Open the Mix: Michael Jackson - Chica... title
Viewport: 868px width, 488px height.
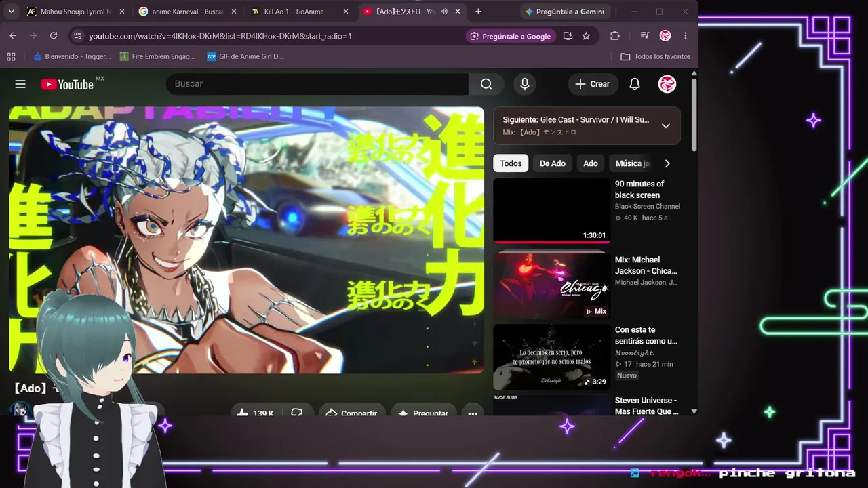click(x=646, y=265)
